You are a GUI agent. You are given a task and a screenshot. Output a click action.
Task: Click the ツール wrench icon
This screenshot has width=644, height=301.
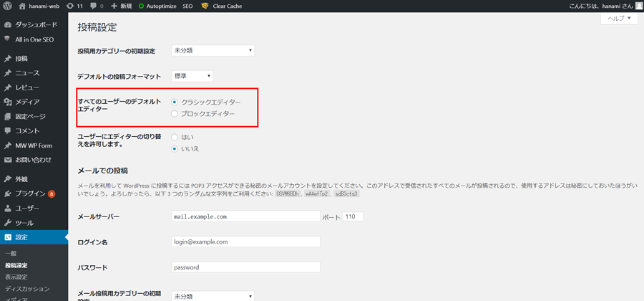coord(7,222)
